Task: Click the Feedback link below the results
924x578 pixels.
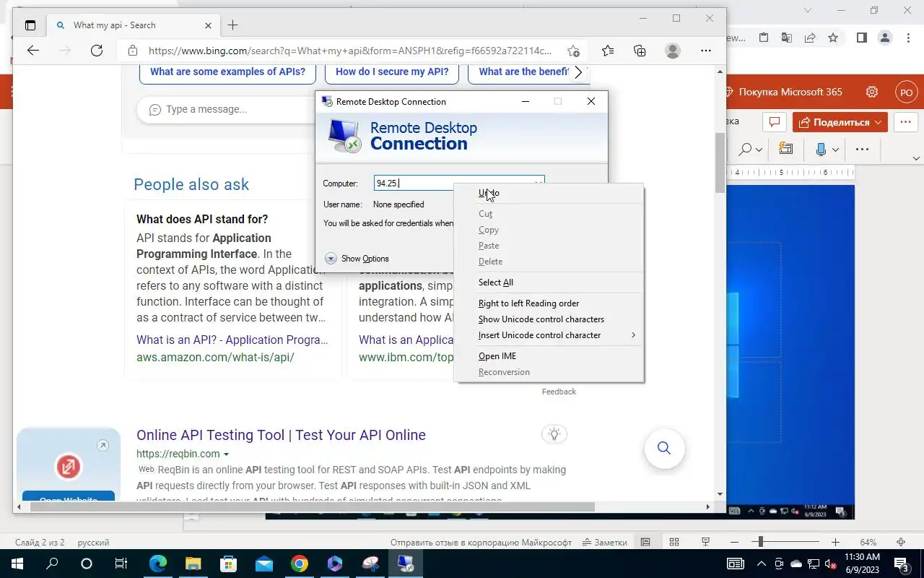Action: (559, 392)
